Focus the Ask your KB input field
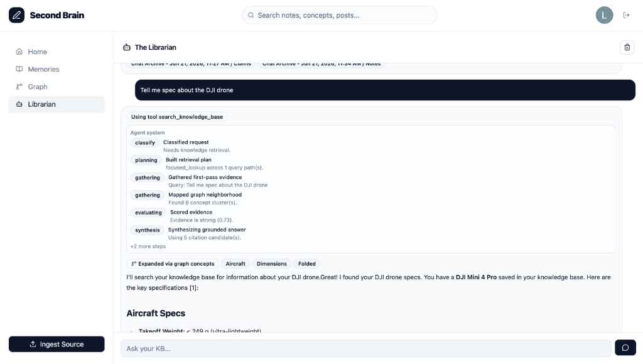 366,348
